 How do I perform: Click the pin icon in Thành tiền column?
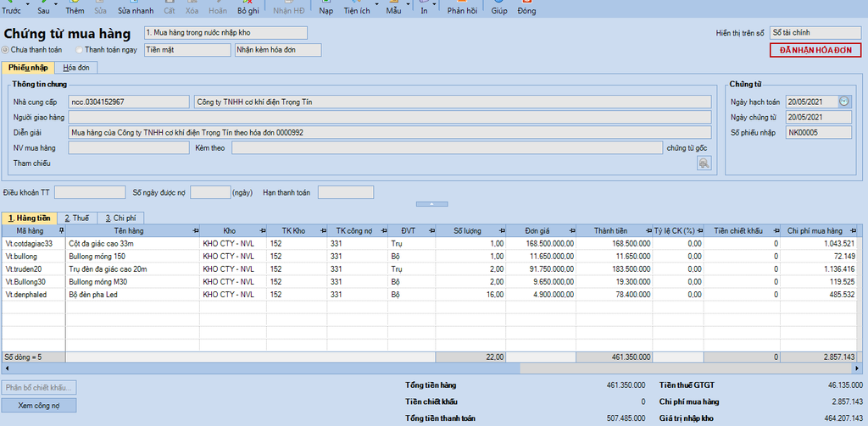tap(647, 230)
